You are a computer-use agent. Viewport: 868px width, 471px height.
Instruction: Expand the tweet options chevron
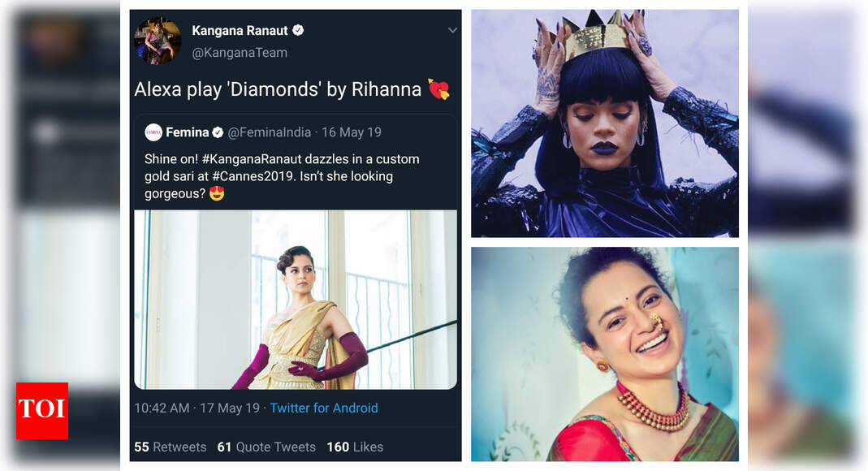452,31
